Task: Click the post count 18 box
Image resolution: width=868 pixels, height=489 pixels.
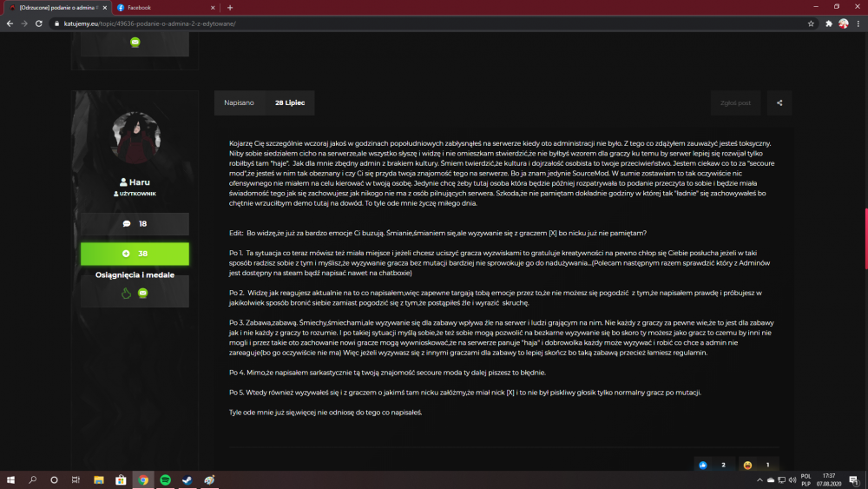Action: pos(135,224)
